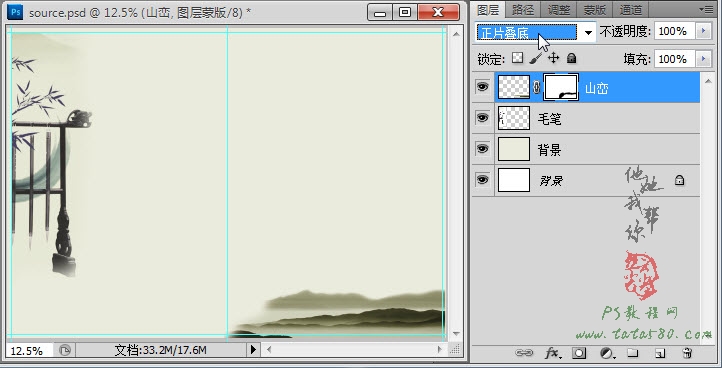The width and height of the screenshot is (722, 368).
Task: Open the layer style fx menu
Action: click(x=552, y=353)
